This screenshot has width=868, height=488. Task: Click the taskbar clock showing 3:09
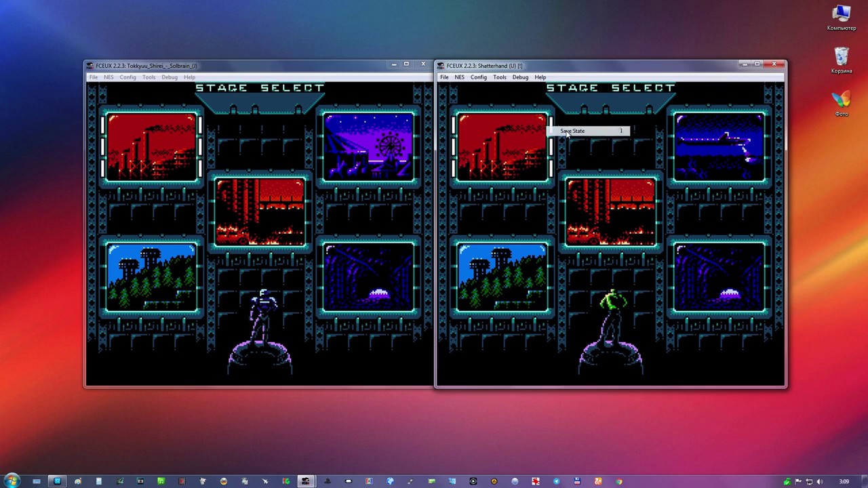tap(844, 481)
